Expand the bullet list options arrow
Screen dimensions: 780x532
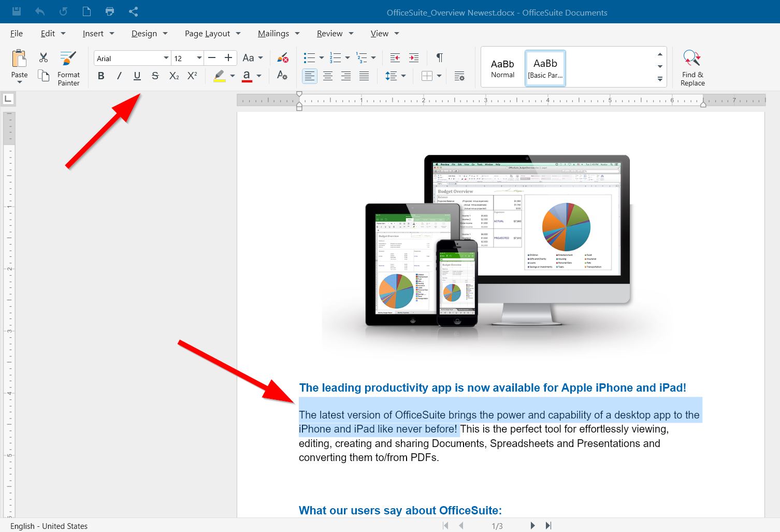(x=322, y=58)
